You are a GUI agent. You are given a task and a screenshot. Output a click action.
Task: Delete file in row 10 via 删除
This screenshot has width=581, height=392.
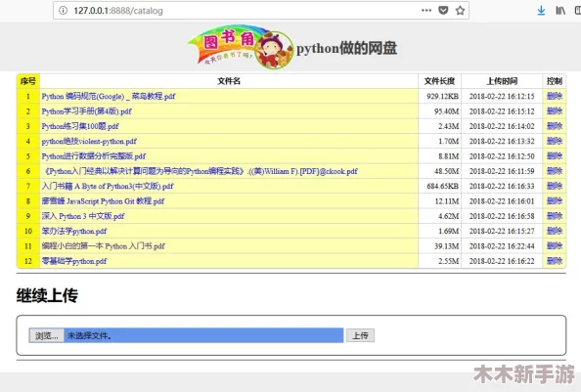555,231
